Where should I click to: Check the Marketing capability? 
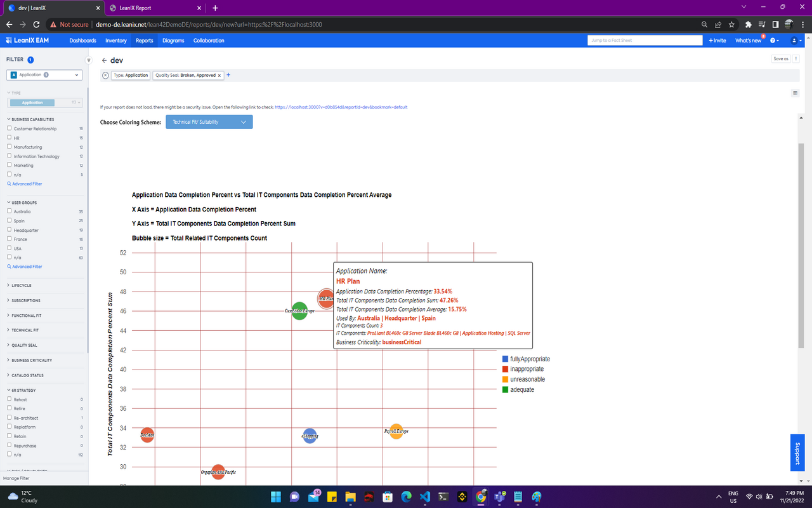click(9, 165)
